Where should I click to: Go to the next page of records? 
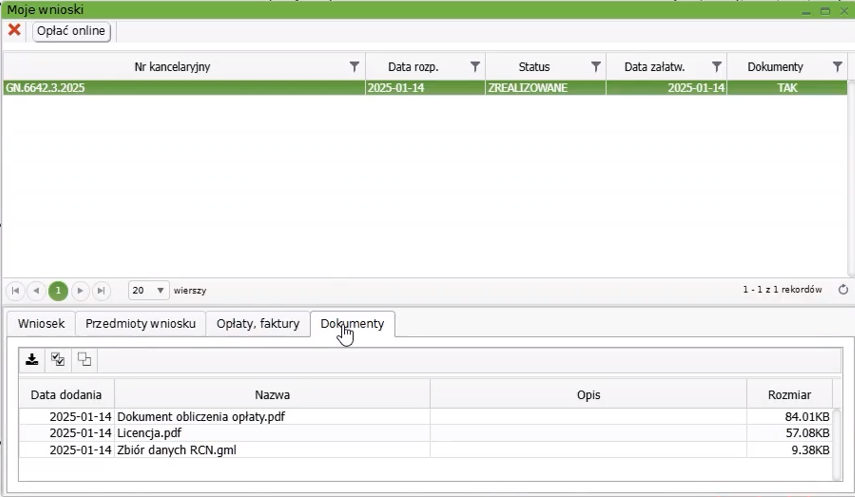point(80,291)
